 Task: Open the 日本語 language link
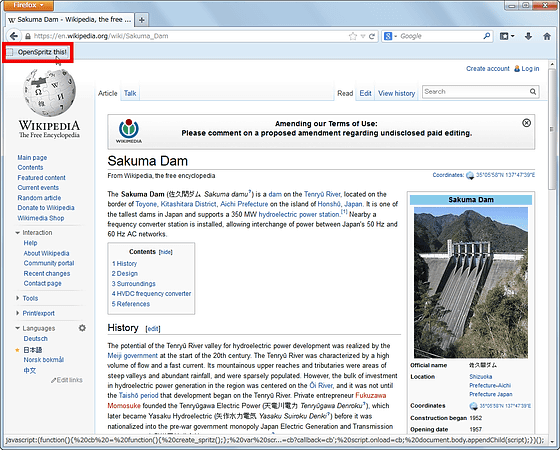(x=32, y=350)
